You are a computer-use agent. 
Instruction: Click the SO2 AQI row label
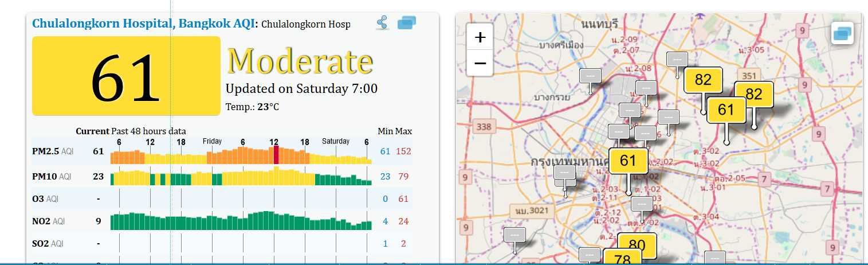[48, 244]
